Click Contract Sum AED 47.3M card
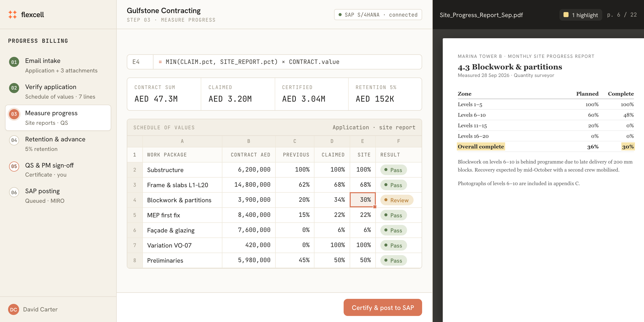 [164, 94]
